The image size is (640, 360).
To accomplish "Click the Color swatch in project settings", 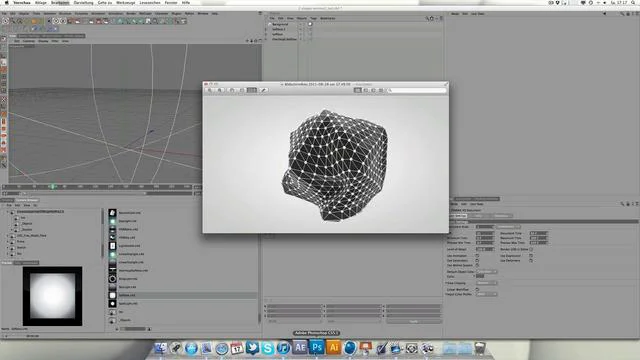I will (480, 276).
